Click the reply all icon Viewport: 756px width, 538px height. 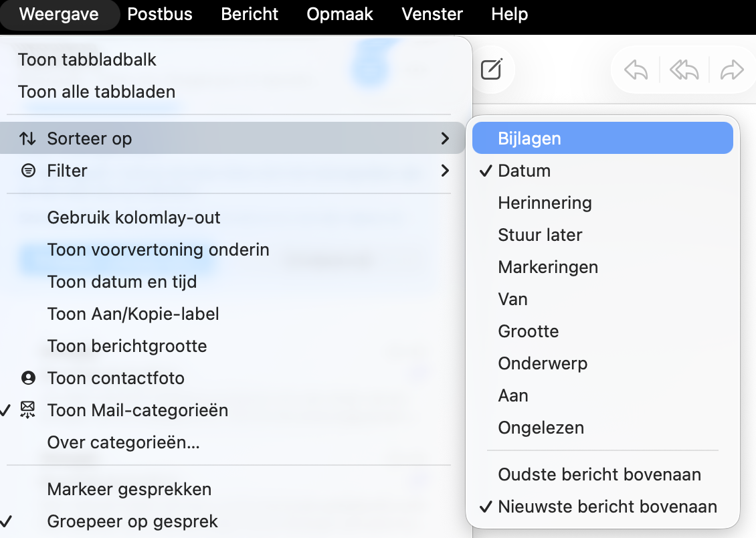[682, 69]
